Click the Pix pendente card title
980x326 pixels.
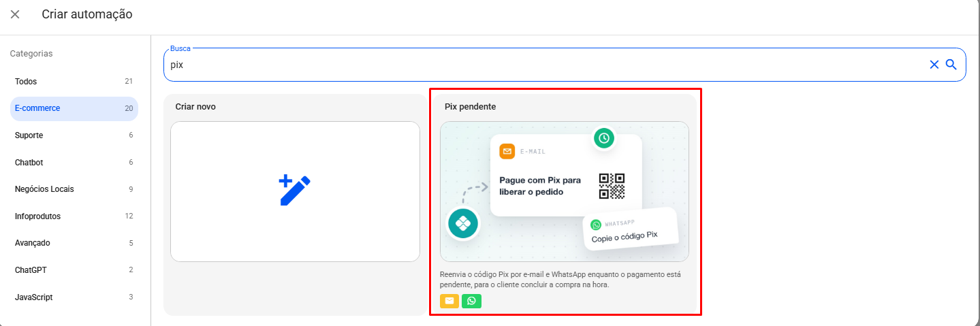click(x=470, y=107)
